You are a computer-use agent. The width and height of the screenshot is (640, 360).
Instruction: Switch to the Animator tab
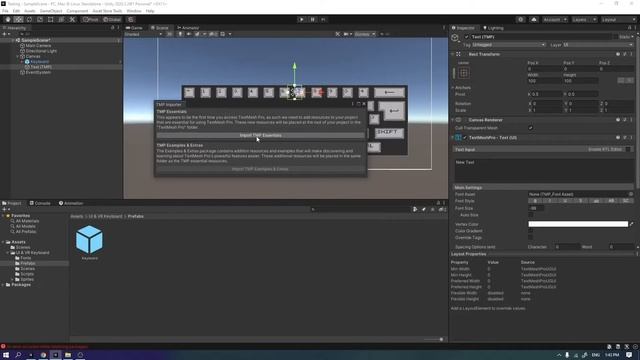click(188, 28)
